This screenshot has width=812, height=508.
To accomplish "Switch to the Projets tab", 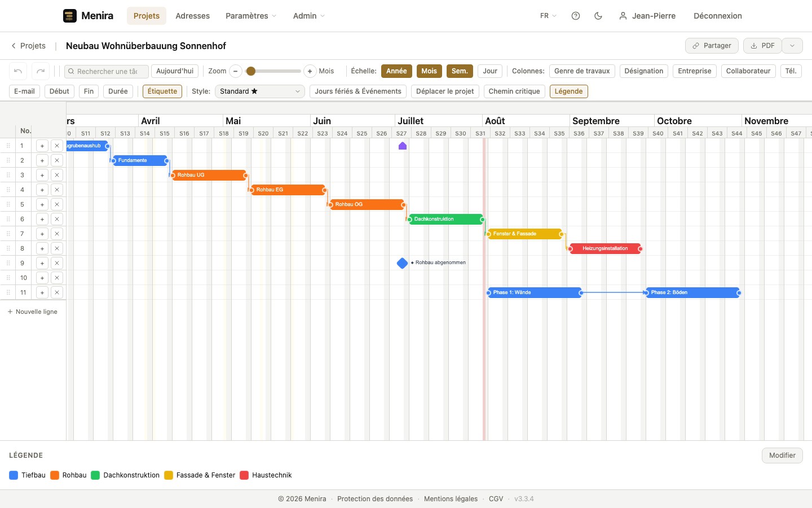I will coord(147,16).
